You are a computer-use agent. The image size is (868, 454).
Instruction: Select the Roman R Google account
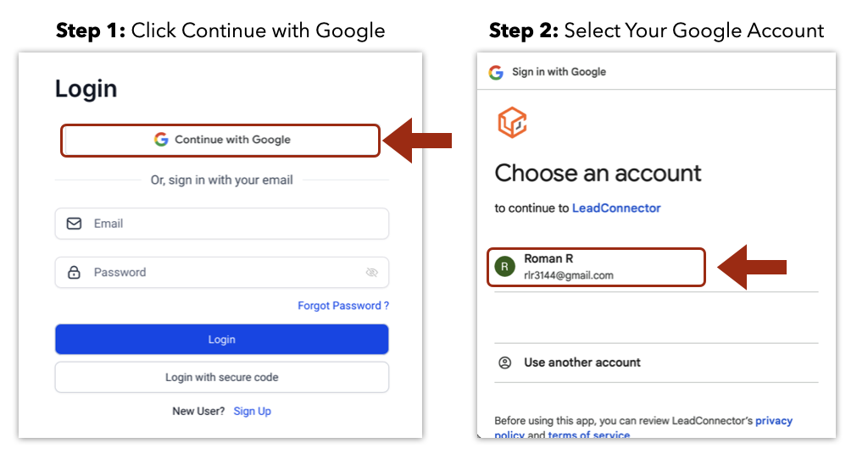click(x=596, y=267)
